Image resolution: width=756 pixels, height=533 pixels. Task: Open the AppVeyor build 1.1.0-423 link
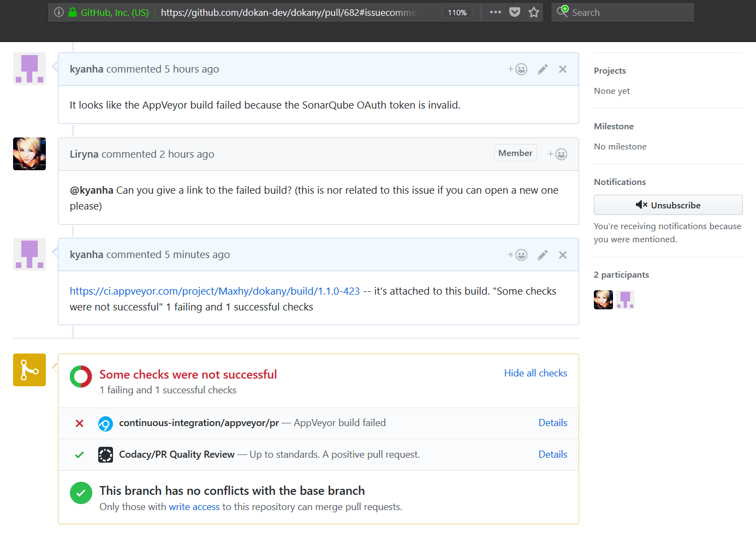pyautogui.click(x=215, y=291)
